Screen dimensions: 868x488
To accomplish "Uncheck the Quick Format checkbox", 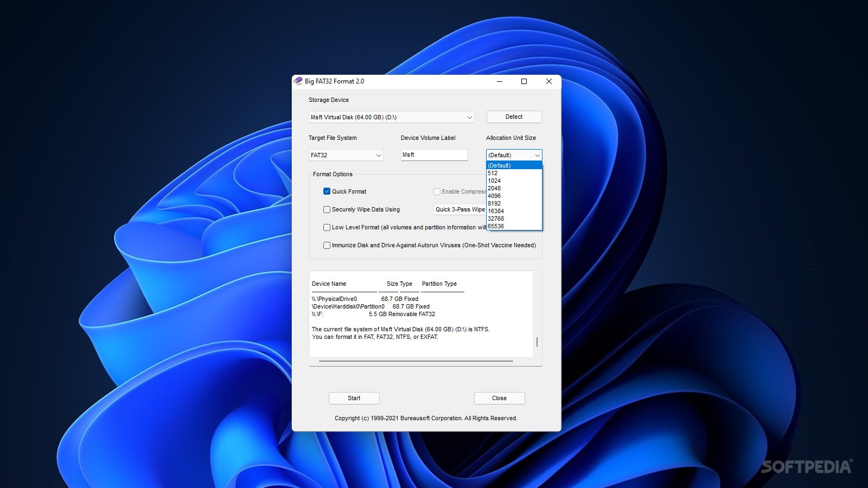I will click(327, 191).
